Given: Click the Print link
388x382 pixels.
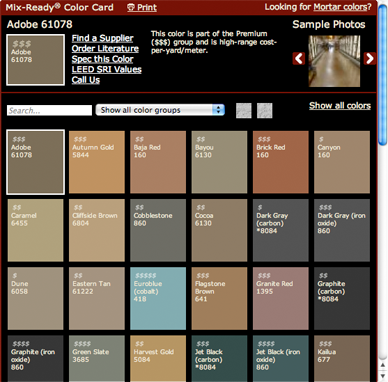Looking at the screenshot, I should click(147, 8).
